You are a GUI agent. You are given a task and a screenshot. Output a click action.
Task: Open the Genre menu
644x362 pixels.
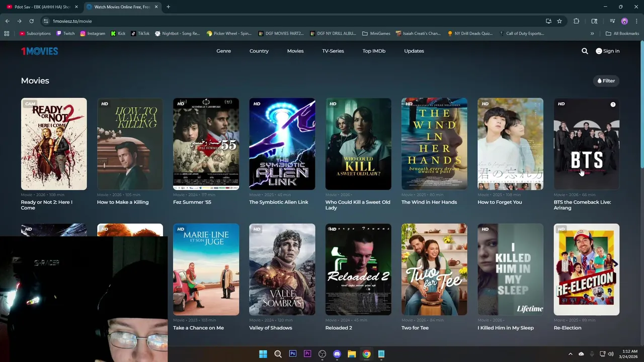[223, 51]
